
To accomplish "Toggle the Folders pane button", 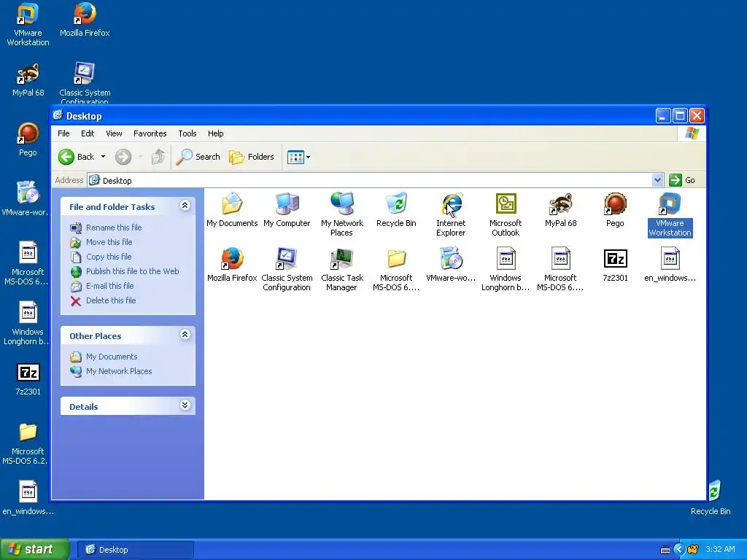I will pyautogui.click(x=252, y=157).
